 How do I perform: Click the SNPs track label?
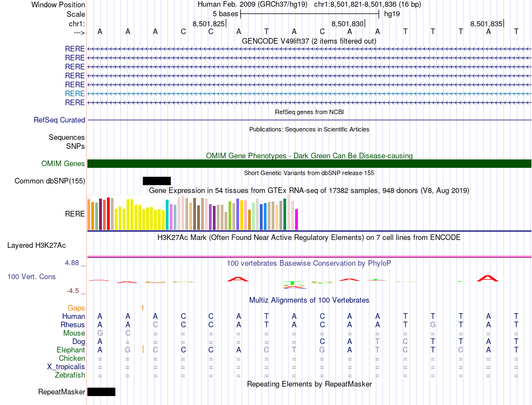click(76, 146)
